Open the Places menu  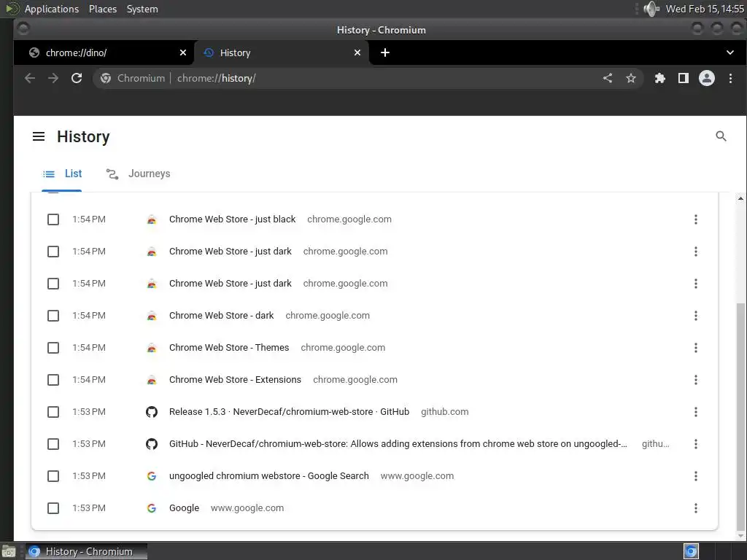click(x=103, y=9)
